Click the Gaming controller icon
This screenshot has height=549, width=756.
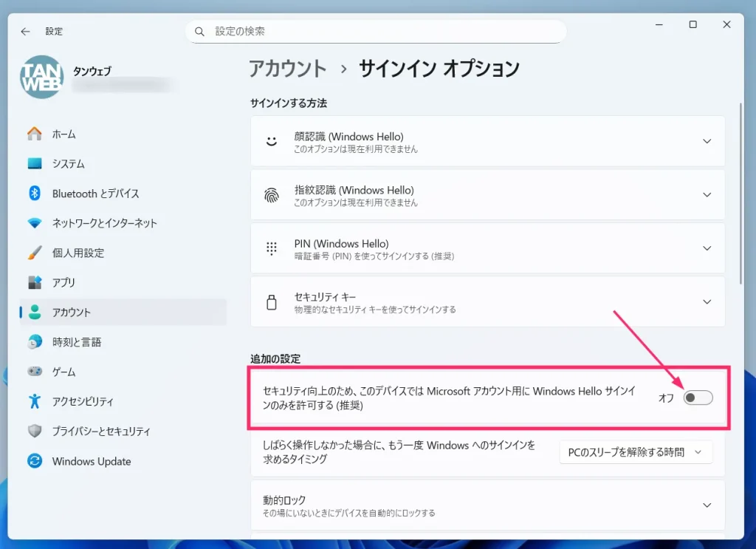(x=34, y=372)
